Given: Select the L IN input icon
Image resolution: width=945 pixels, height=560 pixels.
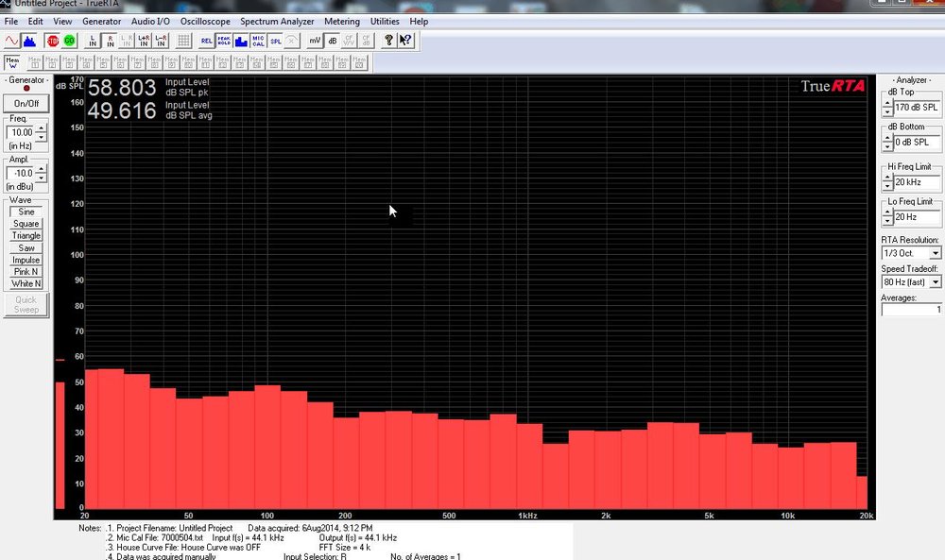Looking at the screenshot, I should click(93, 41).
